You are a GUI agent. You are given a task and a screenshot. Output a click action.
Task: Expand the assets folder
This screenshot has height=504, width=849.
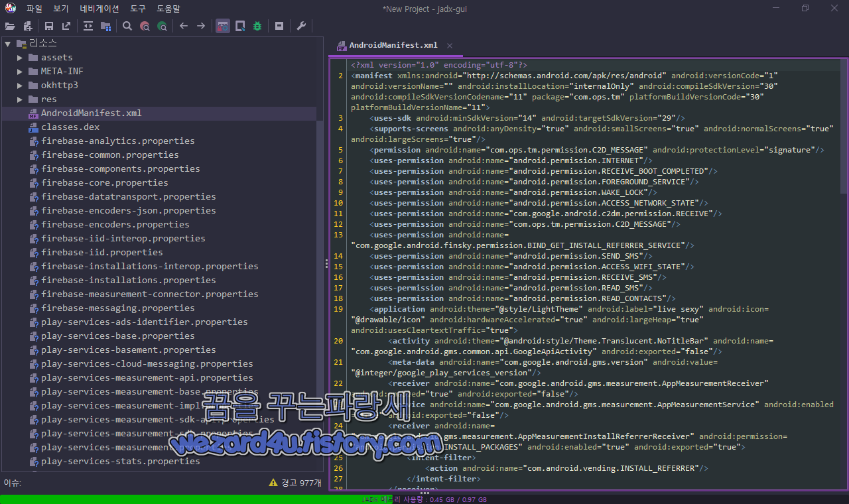[x=20, y=58]
